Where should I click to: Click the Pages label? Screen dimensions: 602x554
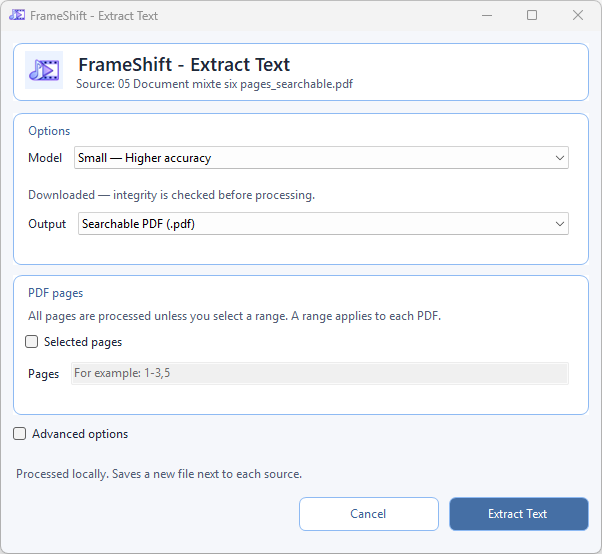(x=43, y=374)
